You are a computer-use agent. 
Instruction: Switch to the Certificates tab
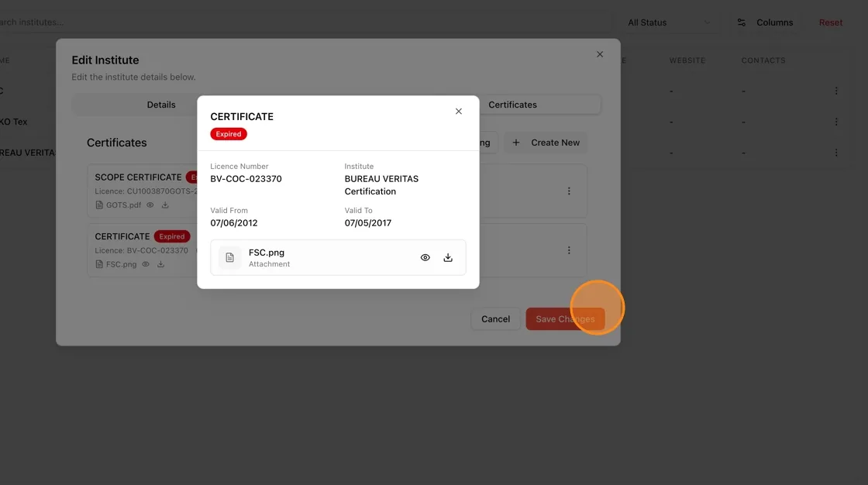click(512, 105)
